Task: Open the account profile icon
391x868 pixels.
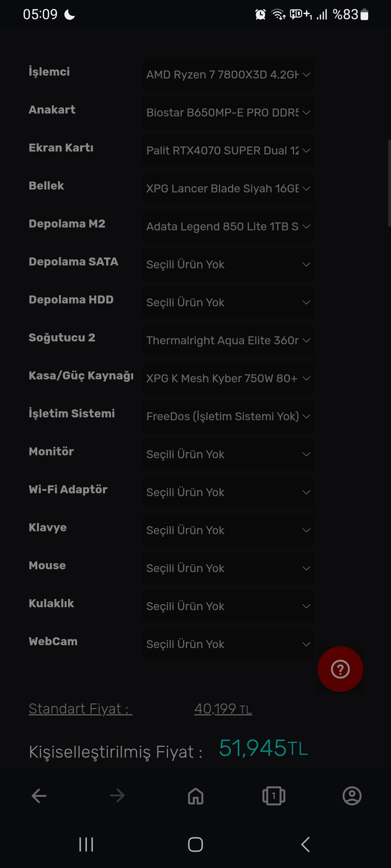Action: 352,796
